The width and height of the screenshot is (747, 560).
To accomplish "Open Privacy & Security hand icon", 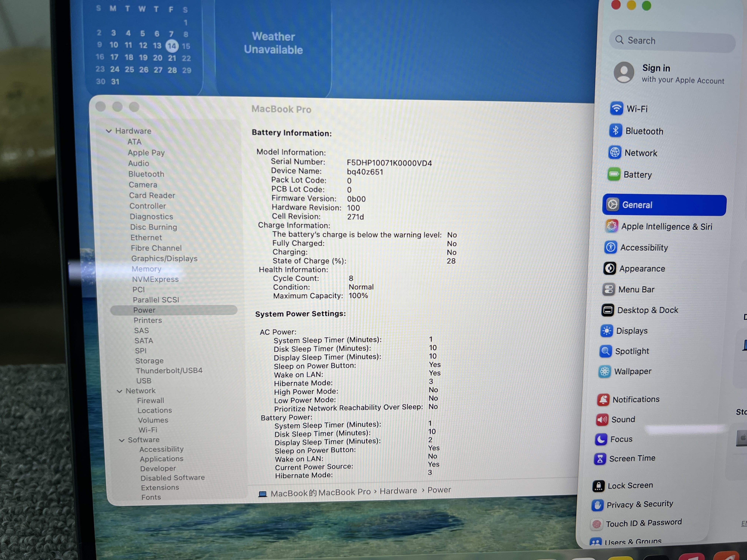I will click(597, 505).
